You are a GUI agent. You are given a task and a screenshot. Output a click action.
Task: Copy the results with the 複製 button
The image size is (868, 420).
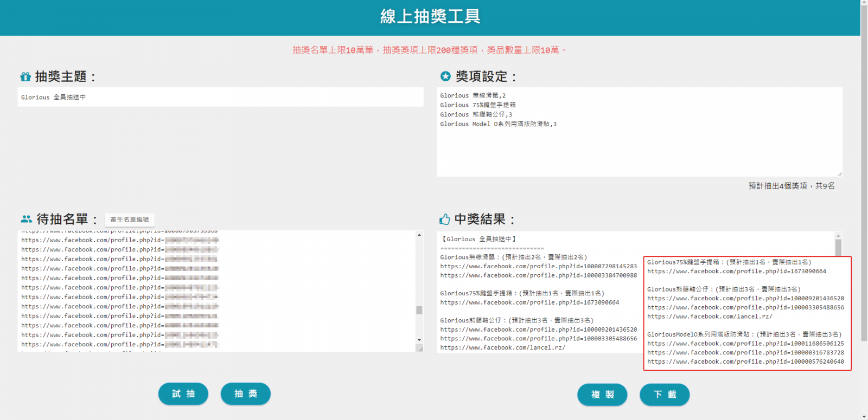(602, 395)
